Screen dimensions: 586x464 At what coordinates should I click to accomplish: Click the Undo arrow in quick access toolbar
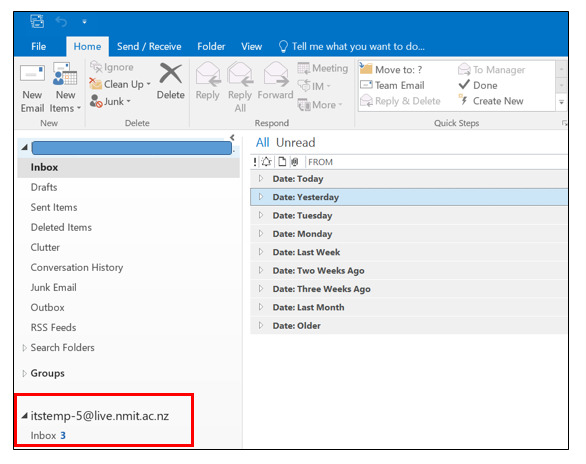(61, 22)
